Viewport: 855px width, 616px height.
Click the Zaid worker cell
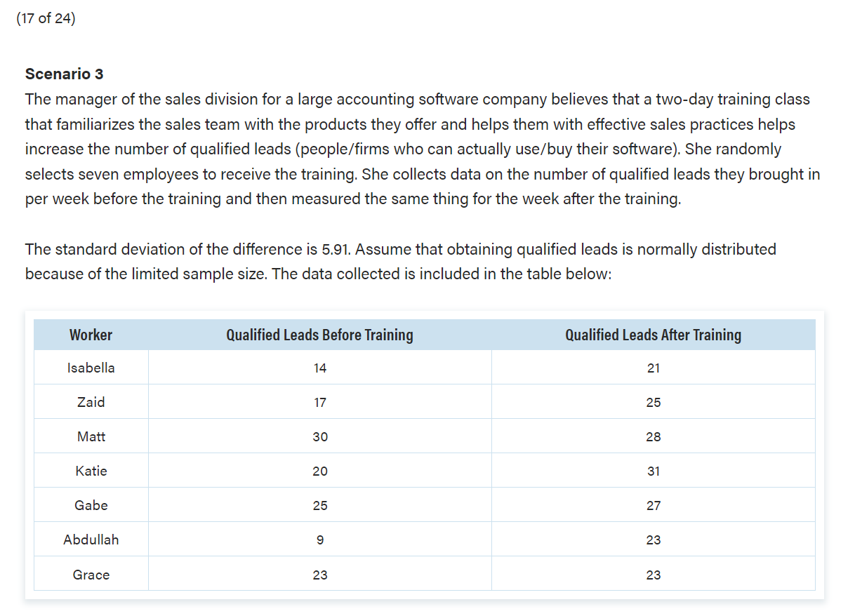coord(91,402)
